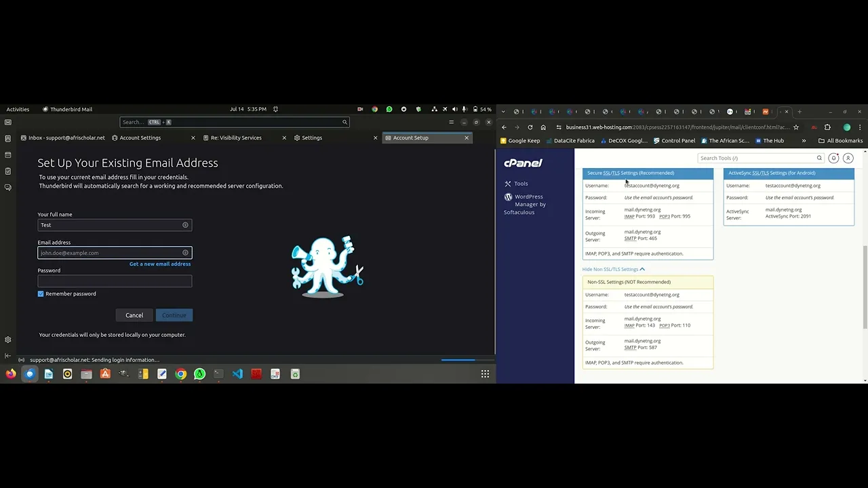Reload the cPanel page in Chrome
The height and width of the screenshot is (488, 868).
click(x=530, y=127)
